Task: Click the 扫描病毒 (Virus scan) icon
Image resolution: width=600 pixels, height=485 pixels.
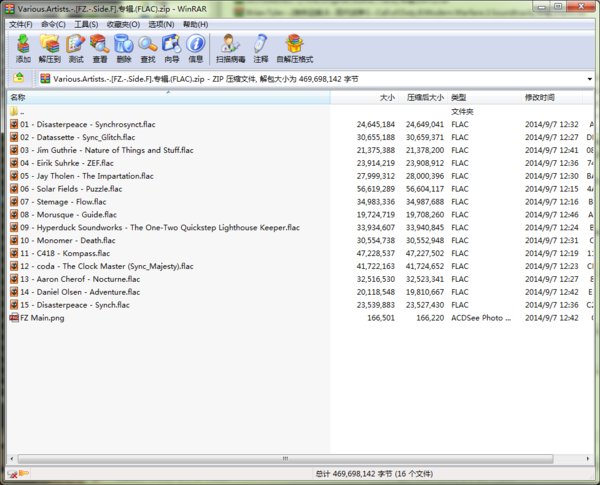Action: point(230,48)
